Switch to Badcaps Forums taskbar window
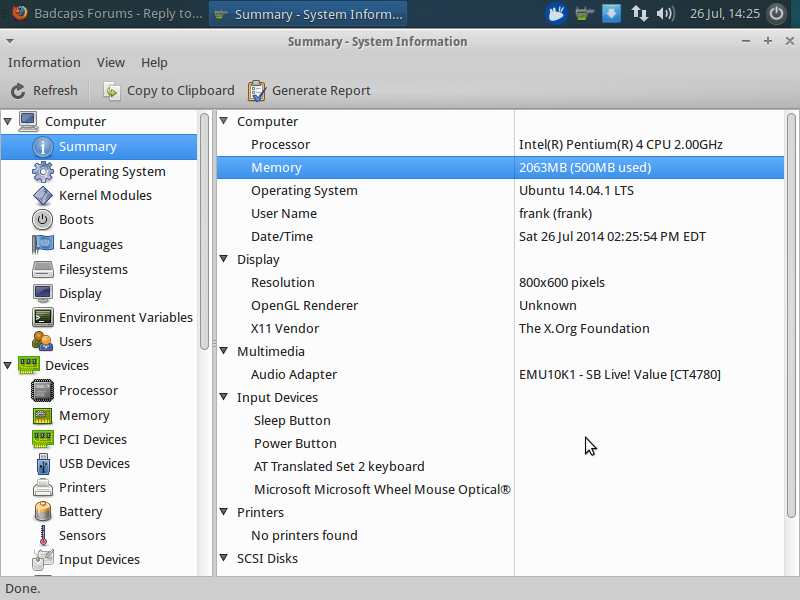Screen dimensions: 800x600 [x=107, y=14]
